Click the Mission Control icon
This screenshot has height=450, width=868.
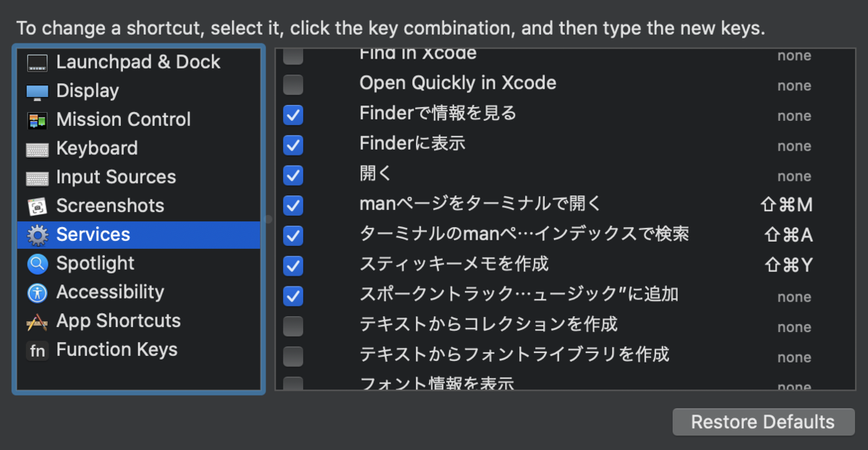tap(38, 120)
